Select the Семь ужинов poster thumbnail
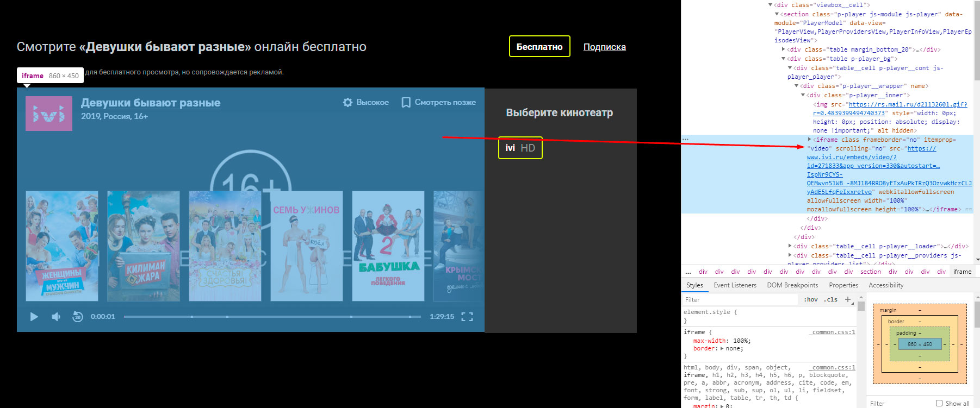The width and height of the screenshot is (980, 408). (307, 246)
